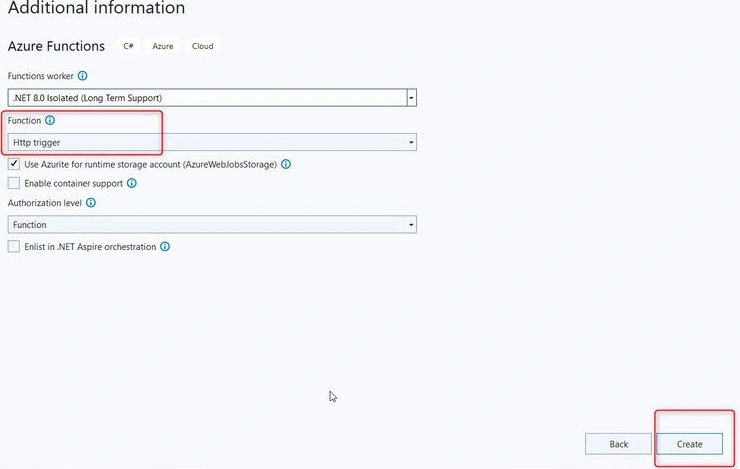Click the Azure tag
740x469 pixels.
pos(163,46)
